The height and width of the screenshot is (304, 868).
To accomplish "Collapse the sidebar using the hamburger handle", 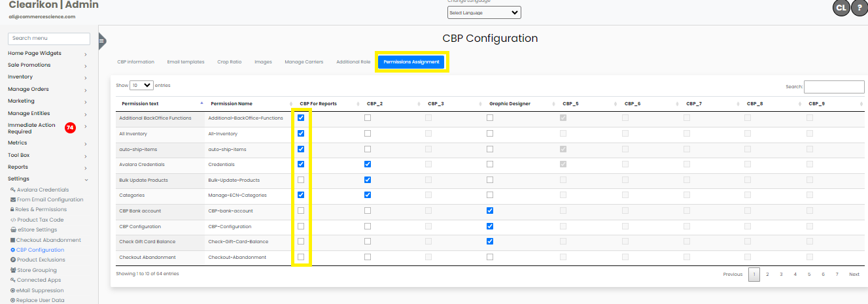I will [101, 41].
